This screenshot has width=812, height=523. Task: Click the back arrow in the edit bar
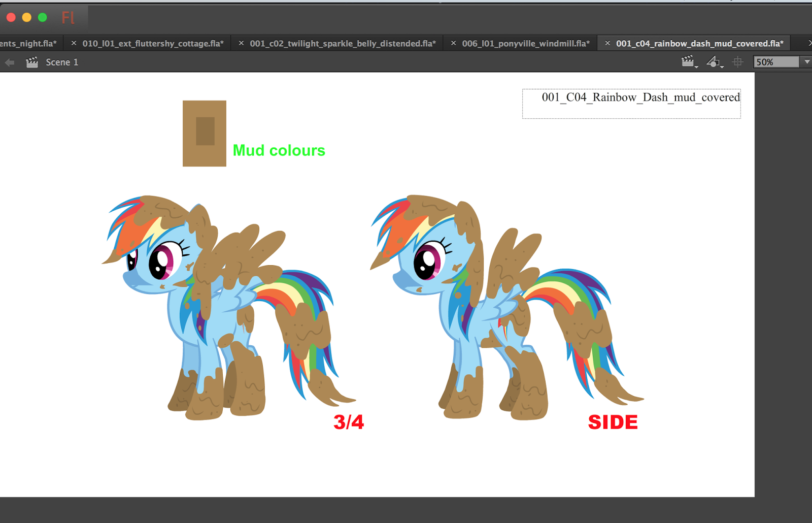point(9,62)
